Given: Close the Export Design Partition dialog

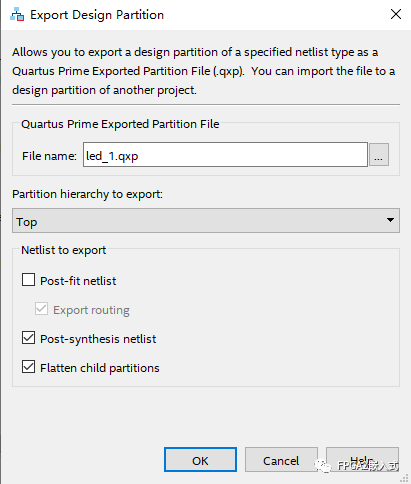Looking at the screenshot, I should [x=396, y=14].
